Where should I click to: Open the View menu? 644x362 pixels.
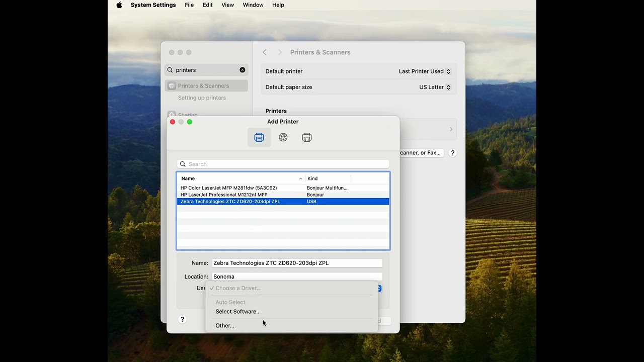coord(227,5)
